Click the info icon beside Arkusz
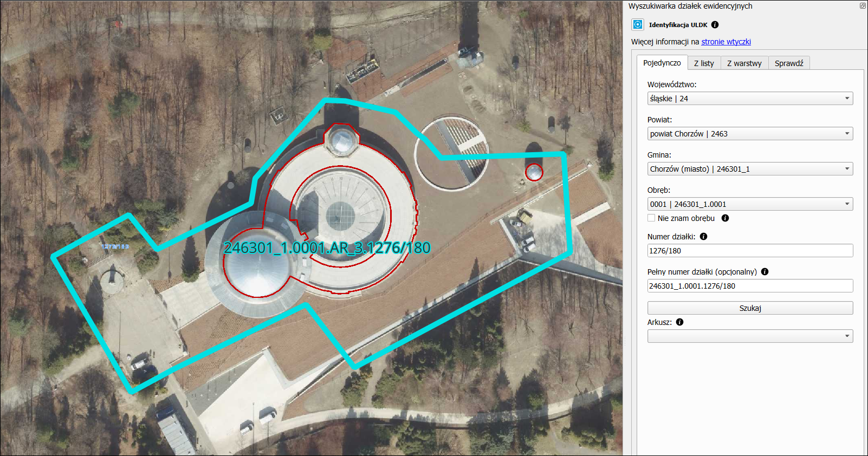The image size is (868, 456). (x=679, y=322)
